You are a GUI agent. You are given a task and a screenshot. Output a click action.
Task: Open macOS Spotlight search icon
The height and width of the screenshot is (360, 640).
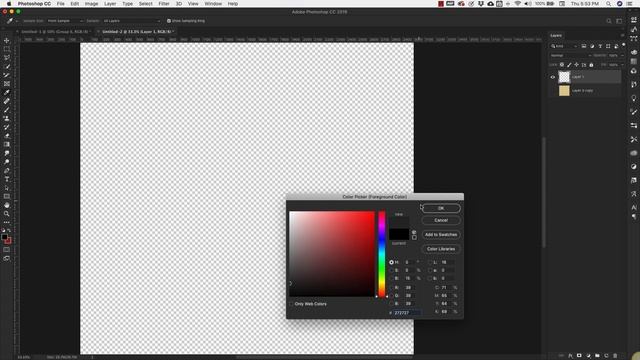tap(608, 4)
